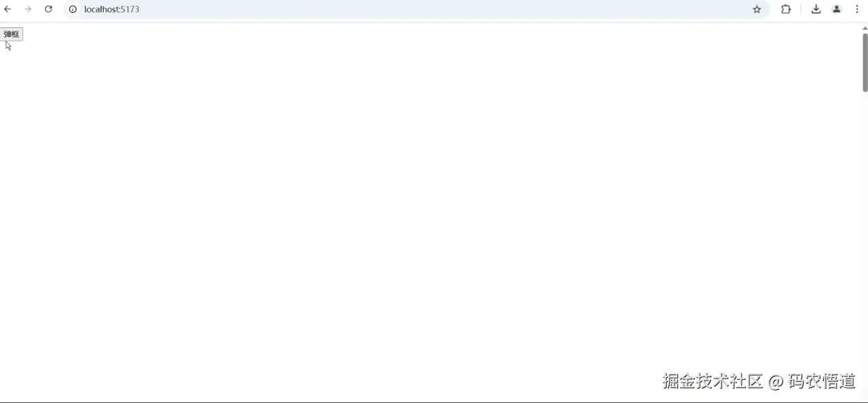Click the scrollbar track below the thumb
868x403 pixels.
point(865,244)
